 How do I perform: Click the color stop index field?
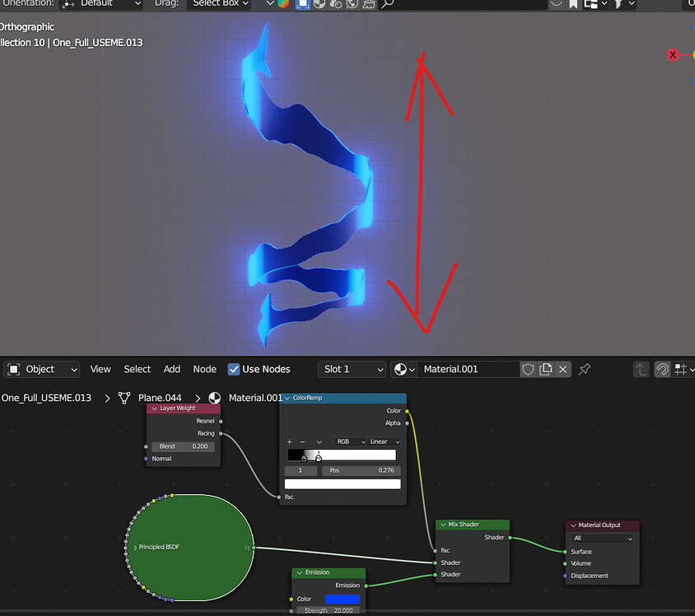(x=301, y=470)
